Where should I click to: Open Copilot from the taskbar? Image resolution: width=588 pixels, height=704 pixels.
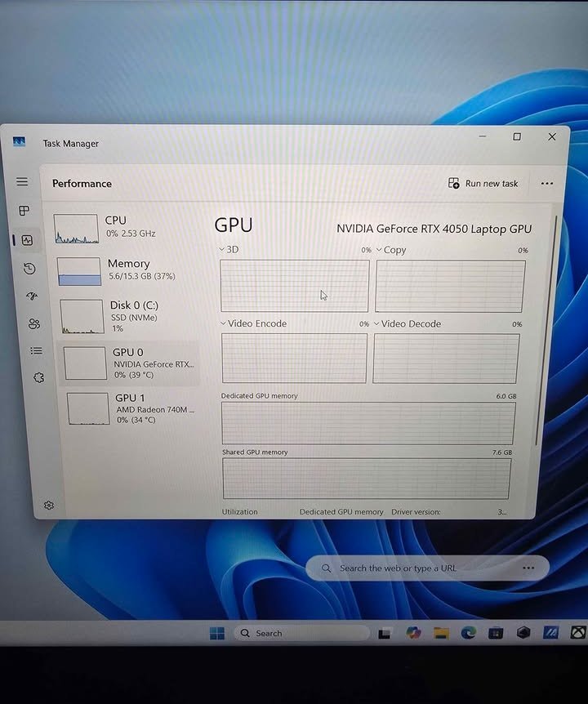coord(413,633)
